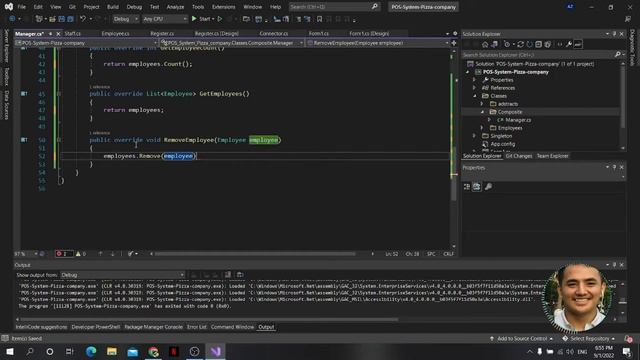
Task: Open the Server Explorer side tab
Action: pyautogui.click(x=6, y=46)
